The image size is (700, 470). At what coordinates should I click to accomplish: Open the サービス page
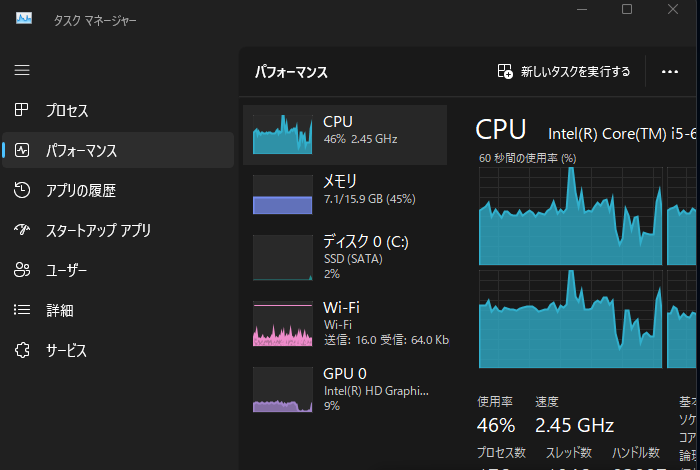(x=118, y=350)
